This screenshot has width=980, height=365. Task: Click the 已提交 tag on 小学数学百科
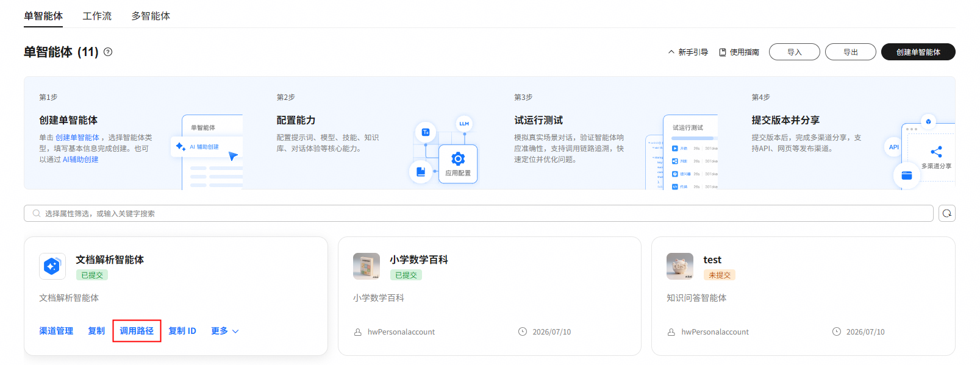tap(406, 275)
